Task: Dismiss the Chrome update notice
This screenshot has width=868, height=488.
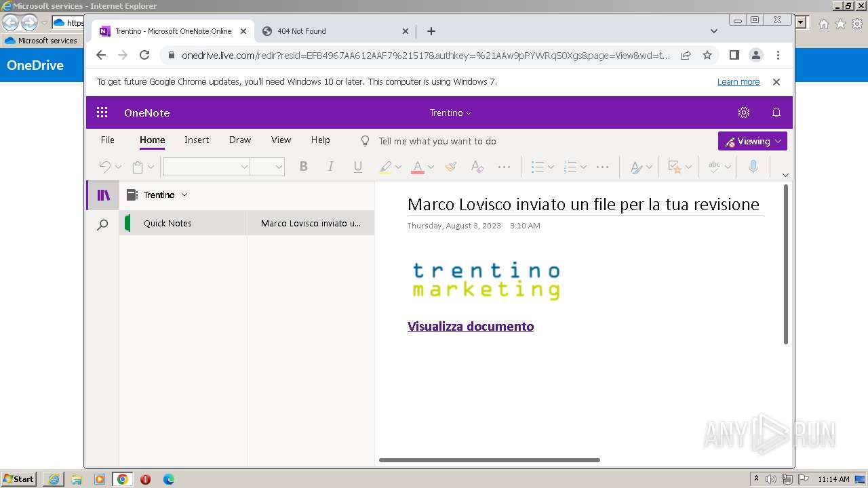Action: pyautogui.click(x=776, y=81)
